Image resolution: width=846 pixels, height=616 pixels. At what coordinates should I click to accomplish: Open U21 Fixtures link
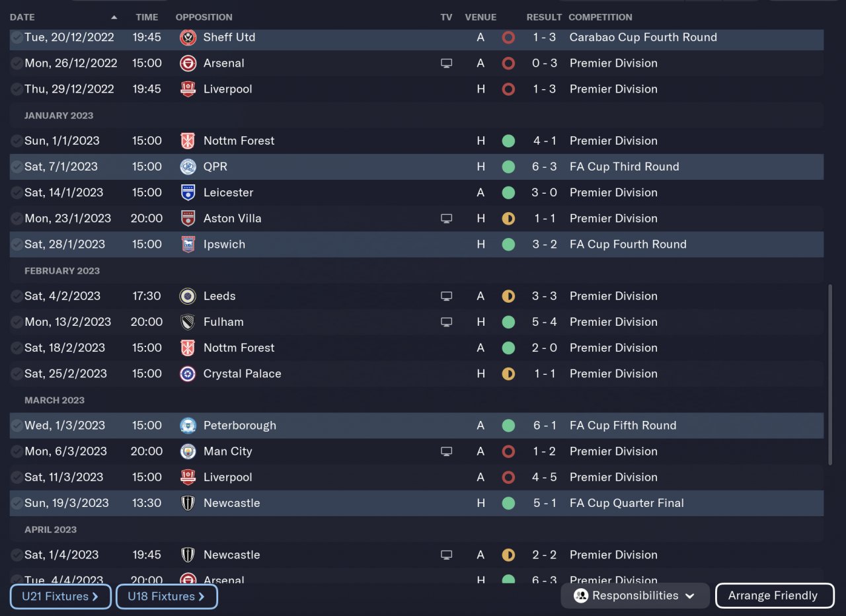60,597
